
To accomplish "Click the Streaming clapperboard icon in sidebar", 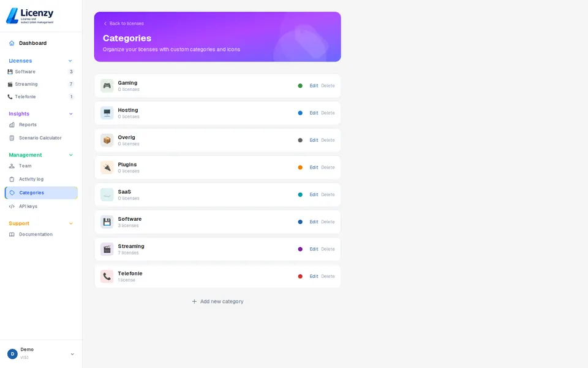I will point(10,84).
